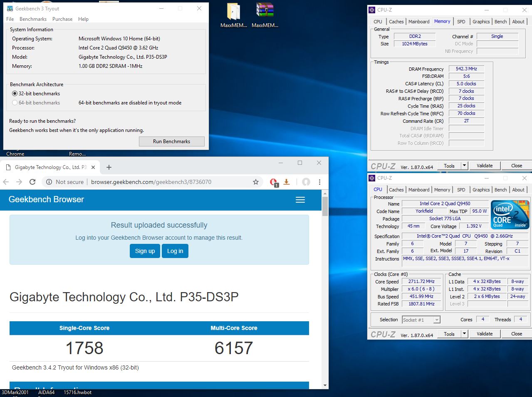Click the Not secure site info icon
The width and height of the screenshot is (532, 397).
point(49,182)
